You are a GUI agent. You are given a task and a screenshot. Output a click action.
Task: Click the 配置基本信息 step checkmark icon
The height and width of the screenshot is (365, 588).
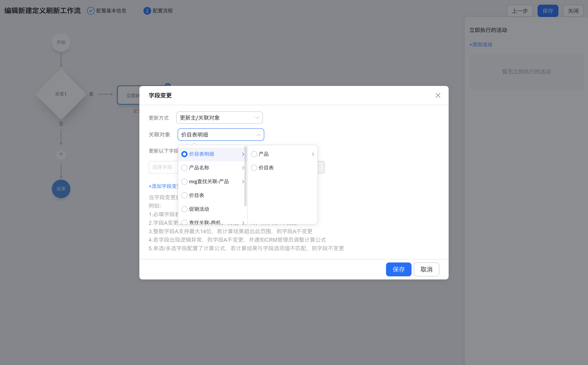pos(91,11)
